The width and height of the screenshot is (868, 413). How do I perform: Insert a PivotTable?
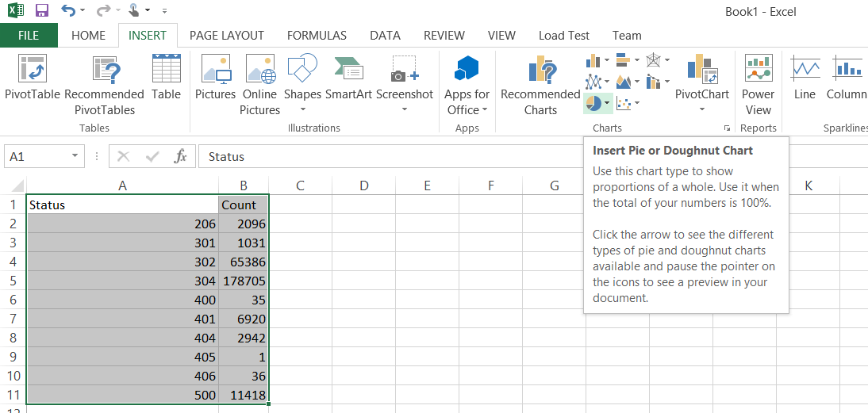click(32, 78)
